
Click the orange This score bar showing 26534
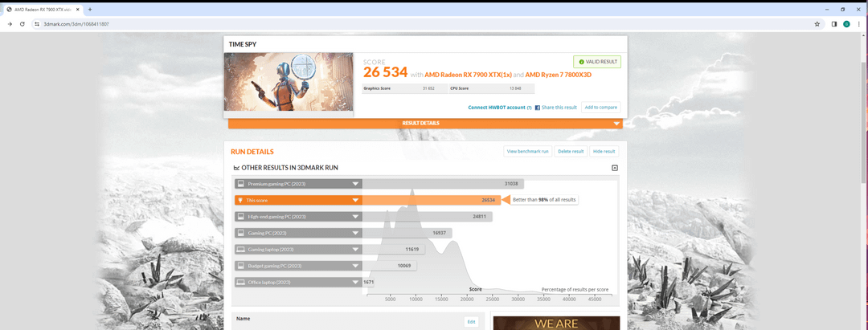(x=432, y=200)
